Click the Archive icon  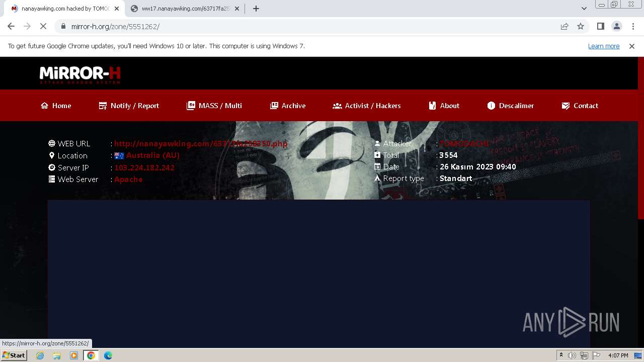274,106
